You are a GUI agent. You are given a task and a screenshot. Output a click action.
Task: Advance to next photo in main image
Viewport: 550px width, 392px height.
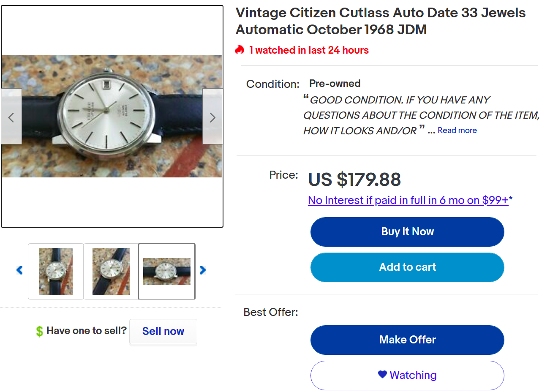(212, 117)
